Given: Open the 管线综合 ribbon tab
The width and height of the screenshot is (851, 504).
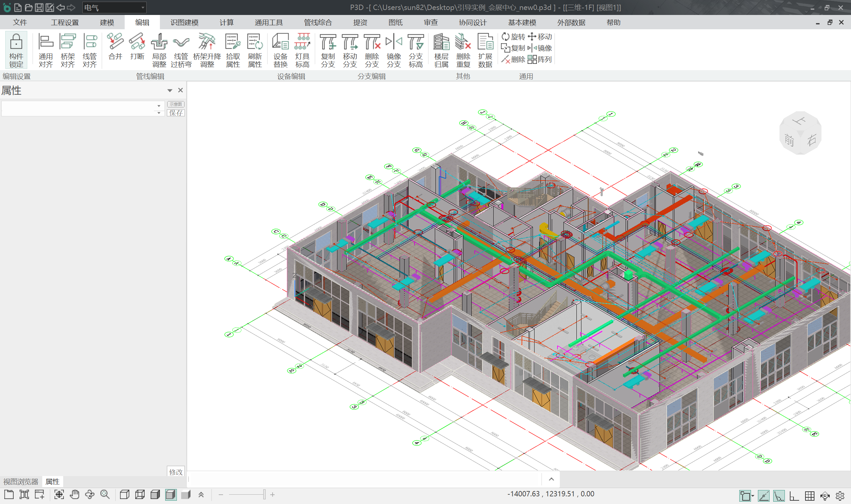Looking at the screenshot, I should [317, 22].
